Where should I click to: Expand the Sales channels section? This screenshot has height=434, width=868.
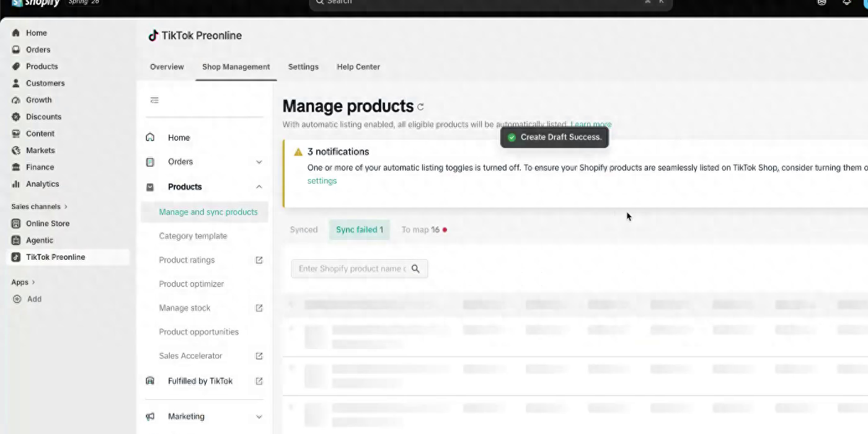point(39,206)
